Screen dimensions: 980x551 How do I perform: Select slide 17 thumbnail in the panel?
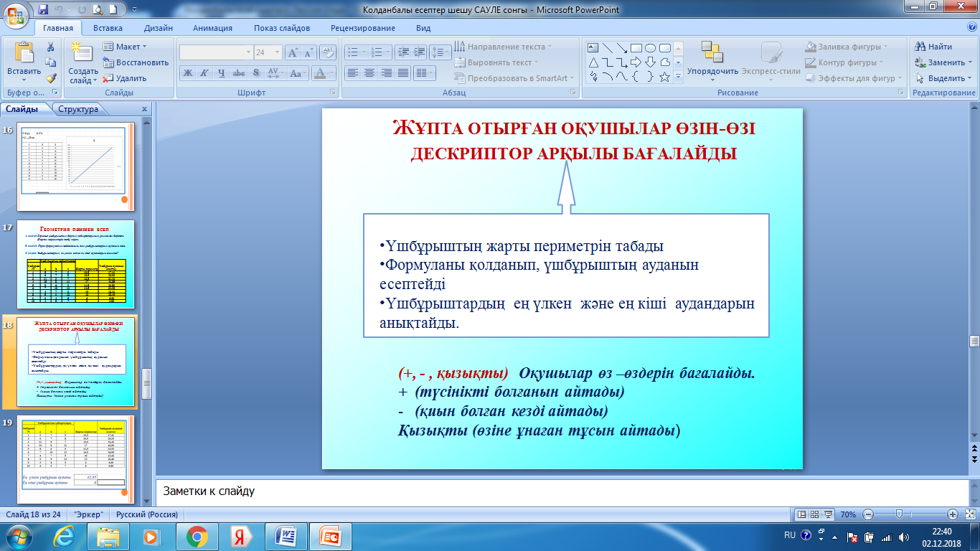[75, 264]
